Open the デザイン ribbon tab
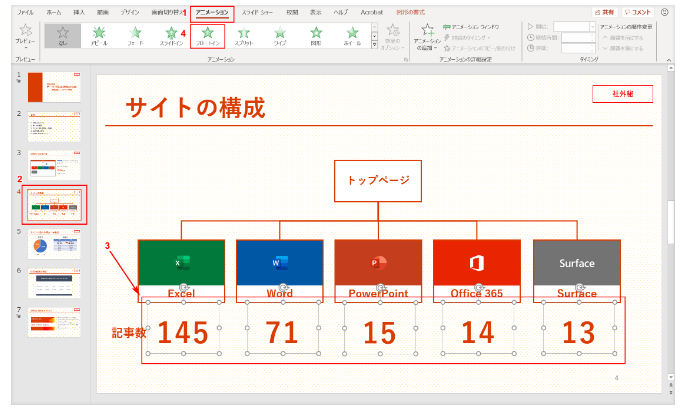 click(x=130, y=11)
